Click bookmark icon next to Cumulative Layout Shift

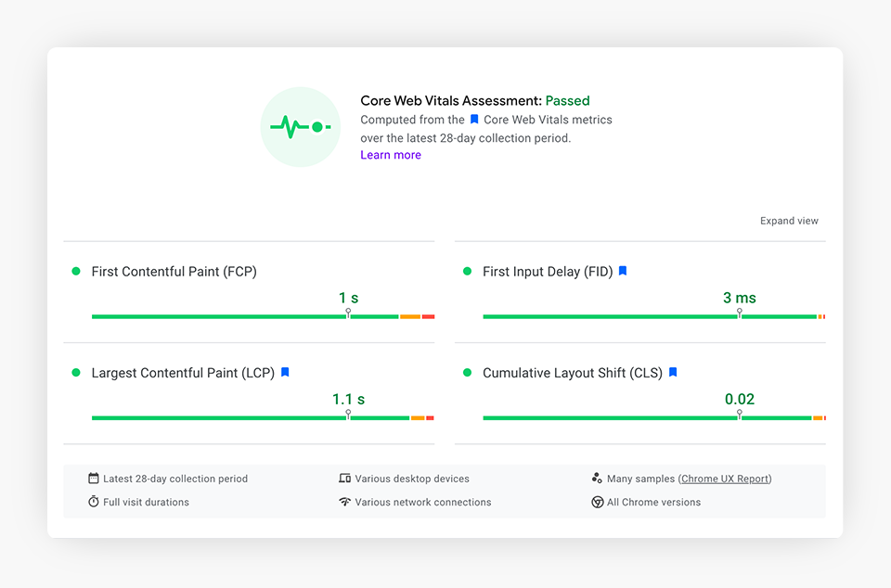[673, 372]
